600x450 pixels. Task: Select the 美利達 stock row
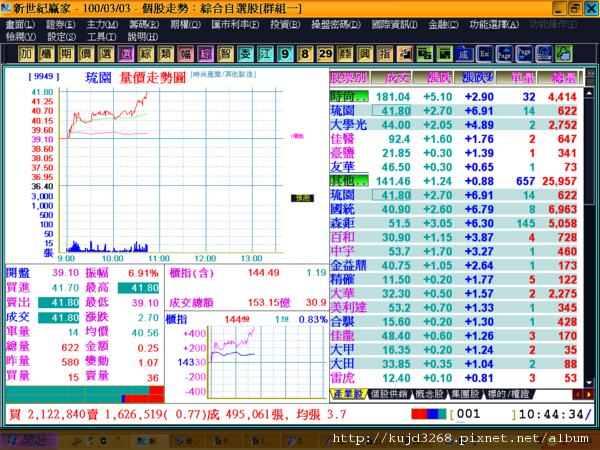456,308
